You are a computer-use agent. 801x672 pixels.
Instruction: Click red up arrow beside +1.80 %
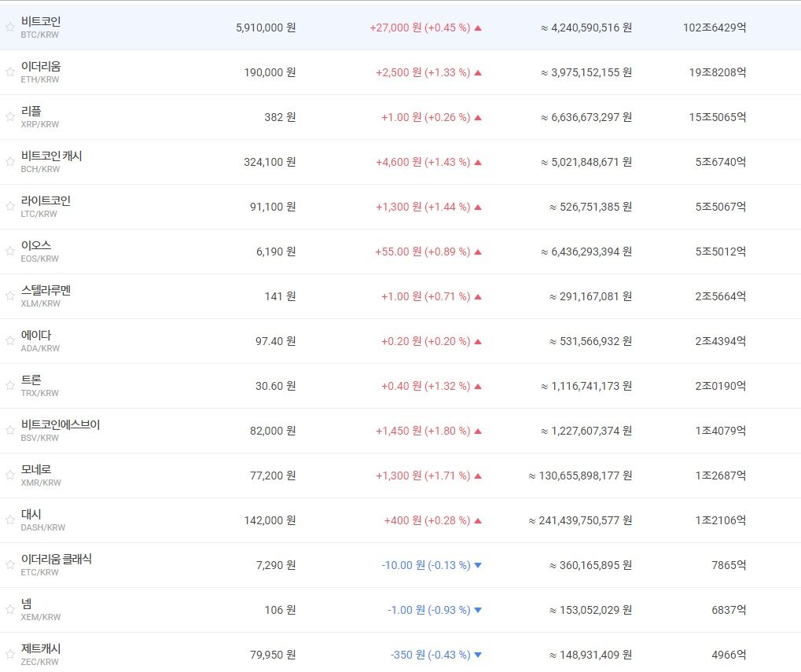[478, 431]
